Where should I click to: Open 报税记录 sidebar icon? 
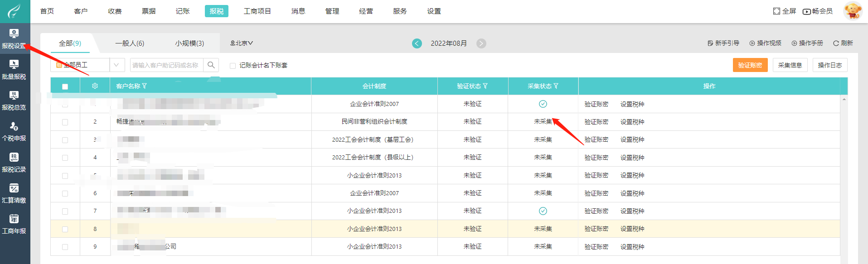pos(14,162)
